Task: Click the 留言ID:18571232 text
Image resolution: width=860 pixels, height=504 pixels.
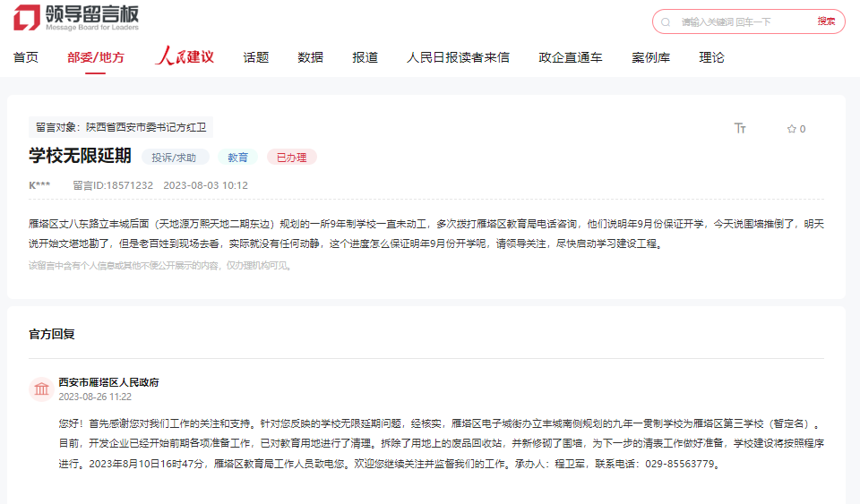Action: (x=113, y=185)
